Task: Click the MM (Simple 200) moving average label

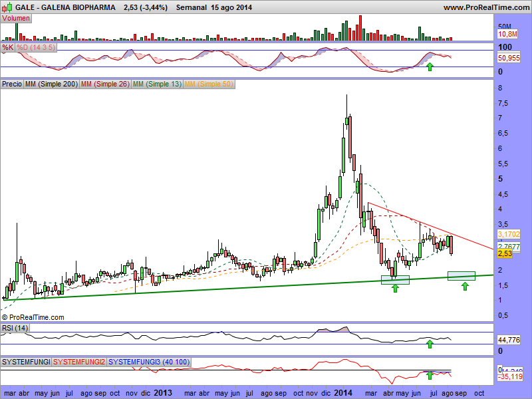Action: (x=51, y=84)
